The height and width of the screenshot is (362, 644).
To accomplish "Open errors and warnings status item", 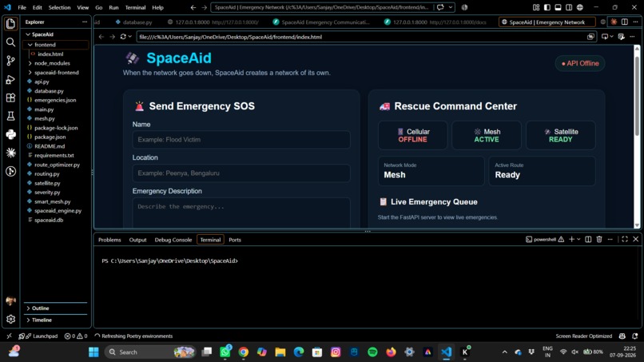I will coord(76,336).
